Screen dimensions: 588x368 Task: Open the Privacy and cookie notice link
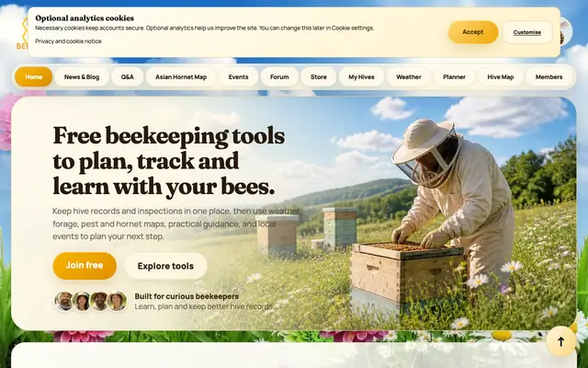pos(68,41)
